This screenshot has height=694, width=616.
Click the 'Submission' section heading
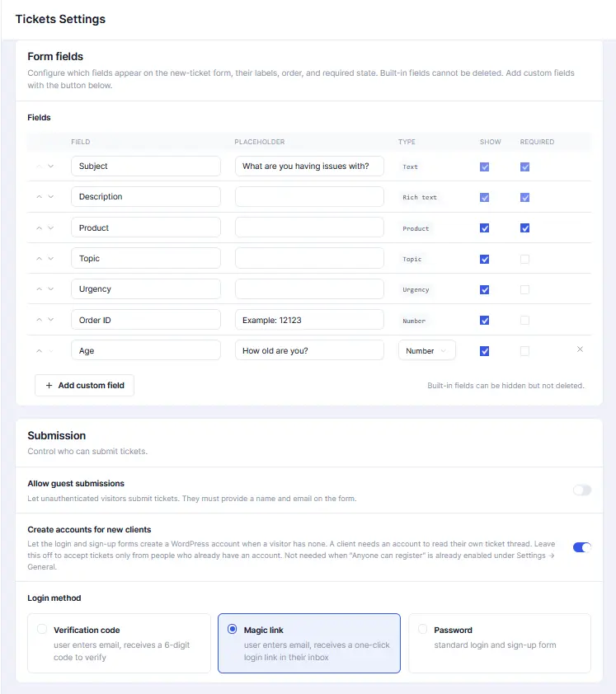pyautogui.click(x=57, y=435)
